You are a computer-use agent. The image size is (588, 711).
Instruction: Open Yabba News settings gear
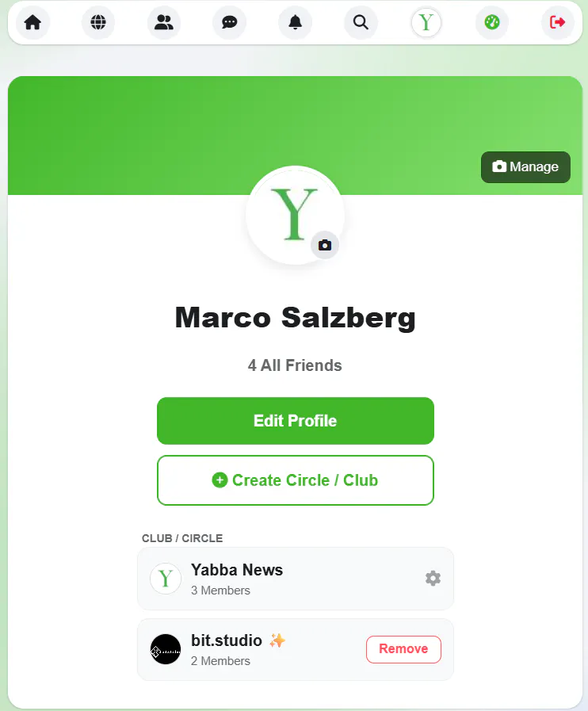click(x=433, y=578)
